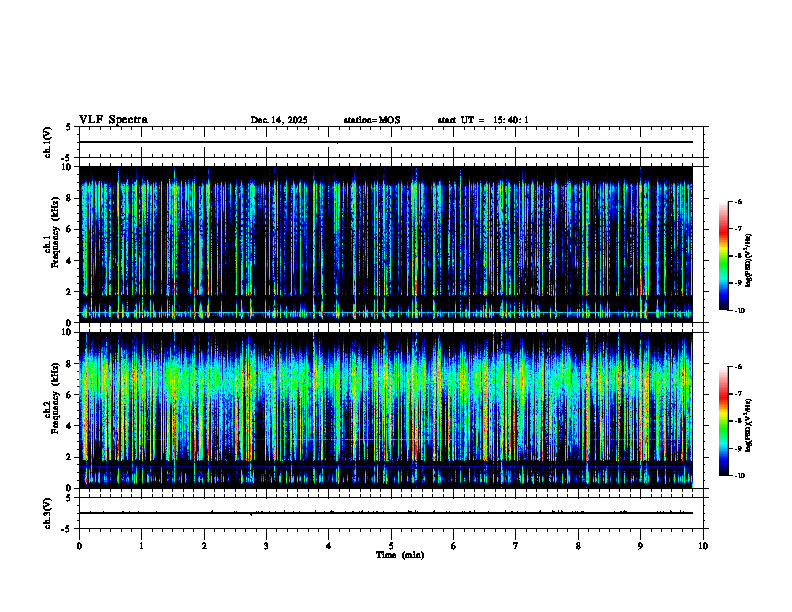This screenshot has height=612, width=792.
Task: Click the "ch.1(V)" top panel axis label
Action: [48, 142]
